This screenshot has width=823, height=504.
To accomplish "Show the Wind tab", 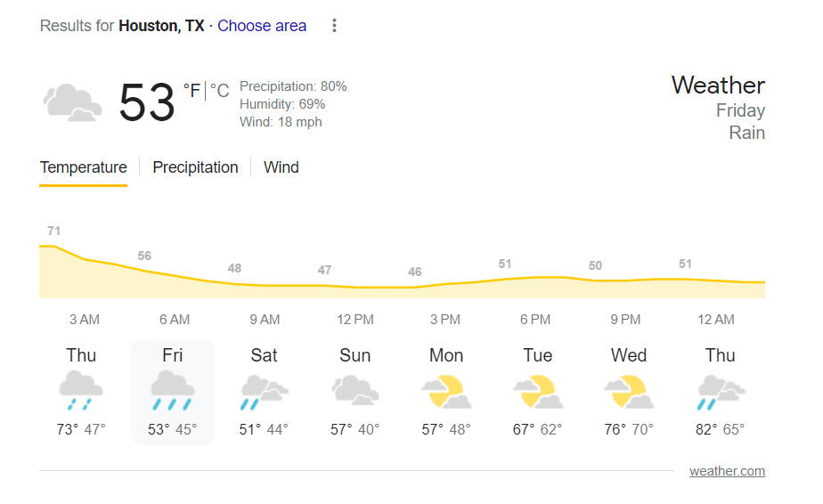I will (281, 167).
